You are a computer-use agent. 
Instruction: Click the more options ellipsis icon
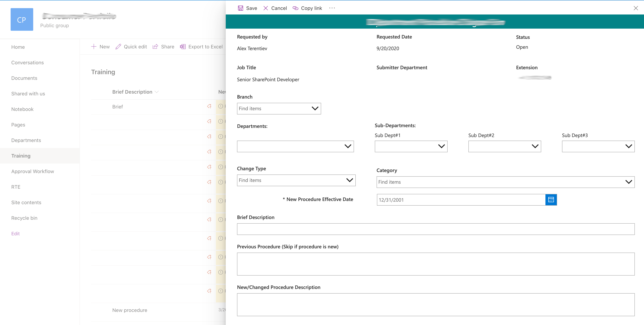tap(332, 8)
